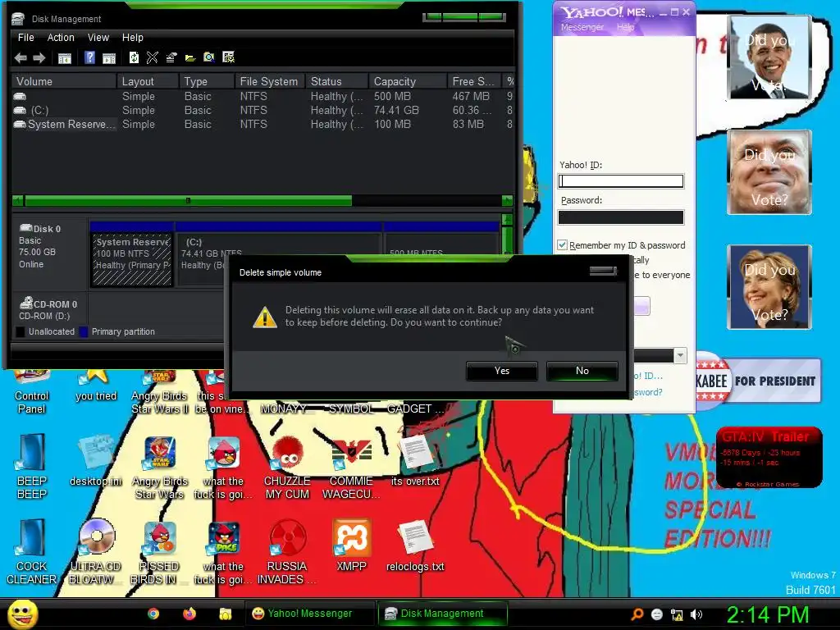Click the Explore magnifier toolbar icon

pos(209,57)
